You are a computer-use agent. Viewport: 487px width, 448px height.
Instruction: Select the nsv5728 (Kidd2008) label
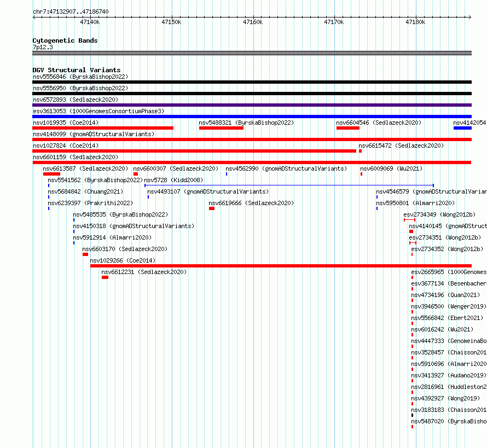pyautogui.click(x=173, y=180)
